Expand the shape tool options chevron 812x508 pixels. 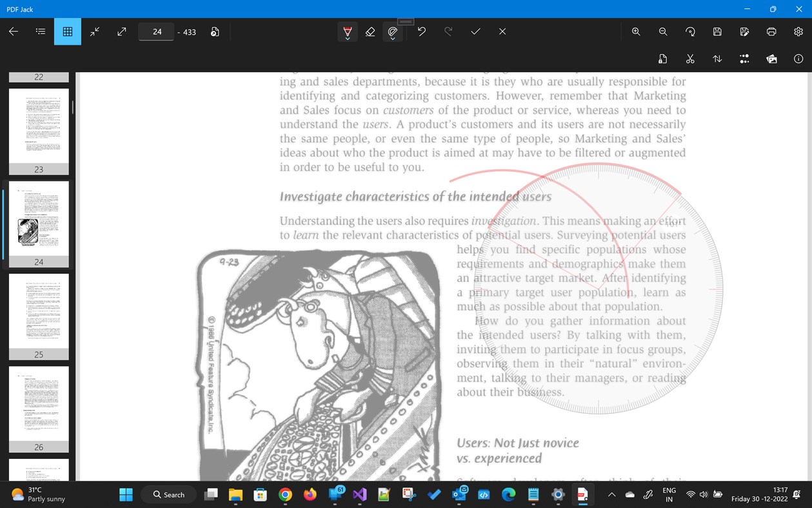(393, 37)
